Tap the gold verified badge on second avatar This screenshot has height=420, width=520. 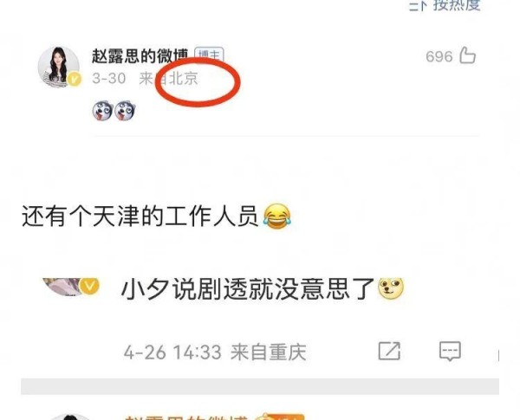(90, 286)
